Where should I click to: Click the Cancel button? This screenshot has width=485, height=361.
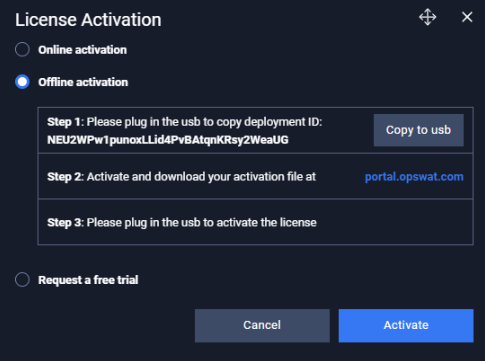coord(262,325)
